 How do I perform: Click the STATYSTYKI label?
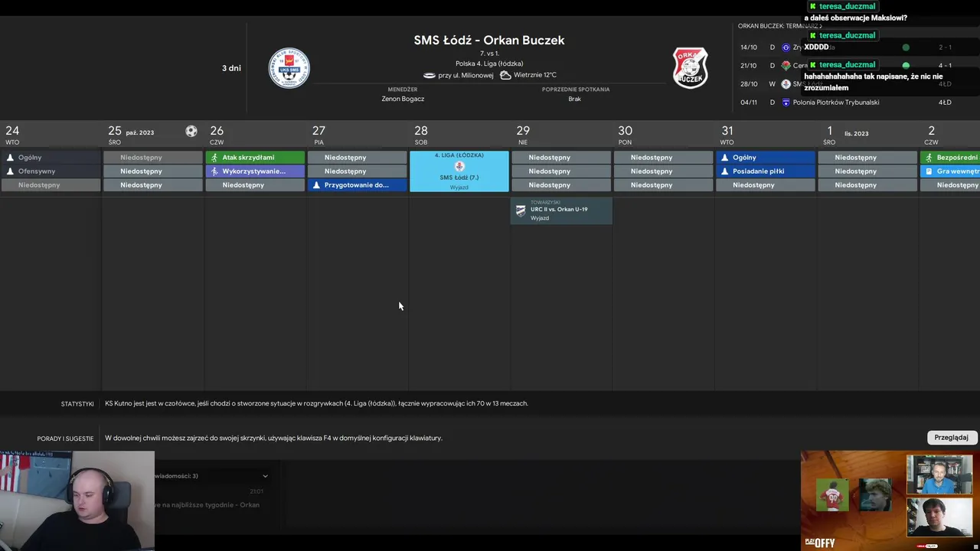pyautogui.click(x=77, y=404)
